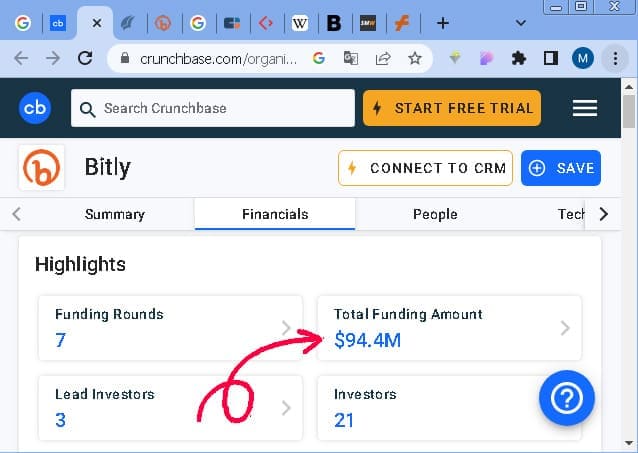Switch to the People tab

coord(435,214)
